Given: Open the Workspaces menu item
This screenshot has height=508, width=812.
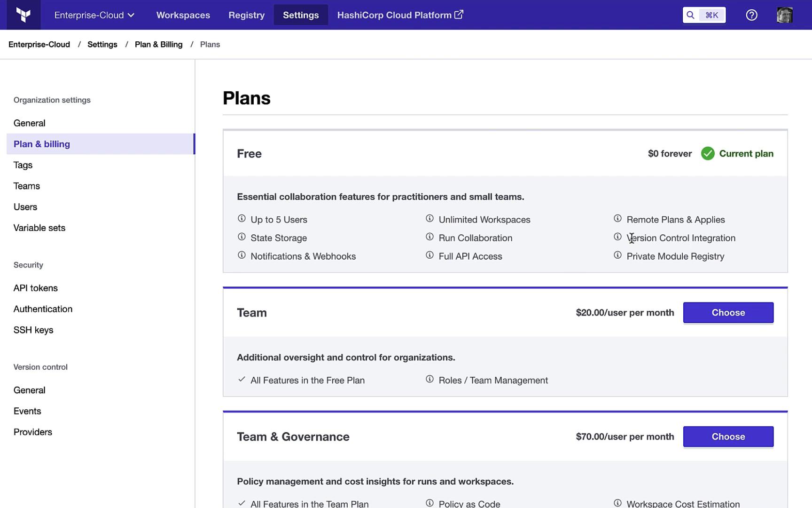Looking at the screenshot, I should [x=183, y=15].
